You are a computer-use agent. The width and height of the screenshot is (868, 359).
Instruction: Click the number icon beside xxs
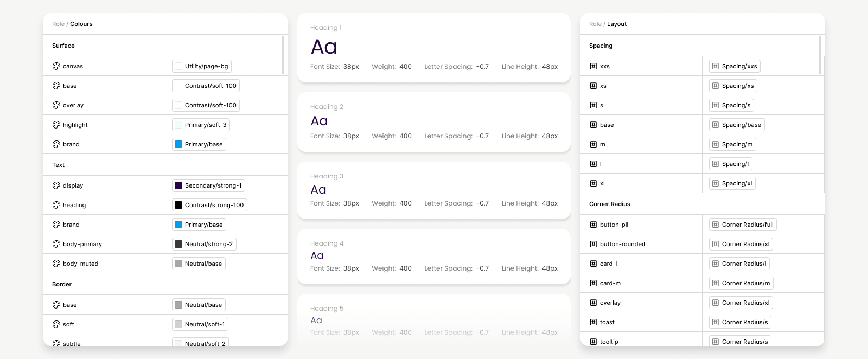tap(593, 66)
